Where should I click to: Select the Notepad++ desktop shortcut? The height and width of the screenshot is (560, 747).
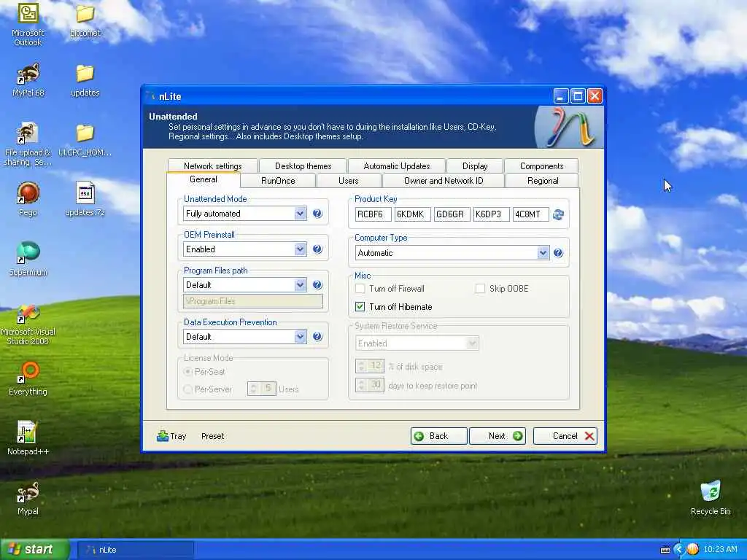point(28,438)
